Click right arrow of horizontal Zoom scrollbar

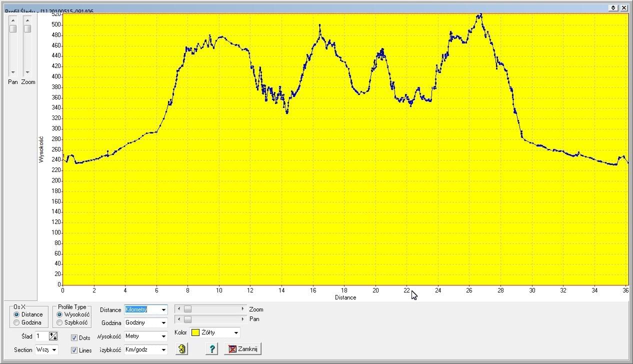pyautogui.click(x=243, y=309)
